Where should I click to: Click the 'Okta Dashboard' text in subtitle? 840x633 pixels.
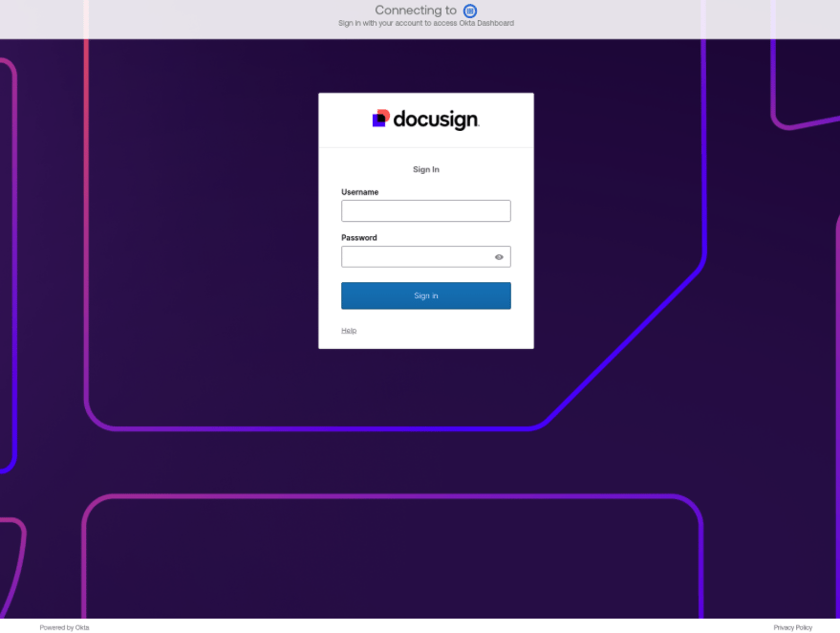point(489,23)
